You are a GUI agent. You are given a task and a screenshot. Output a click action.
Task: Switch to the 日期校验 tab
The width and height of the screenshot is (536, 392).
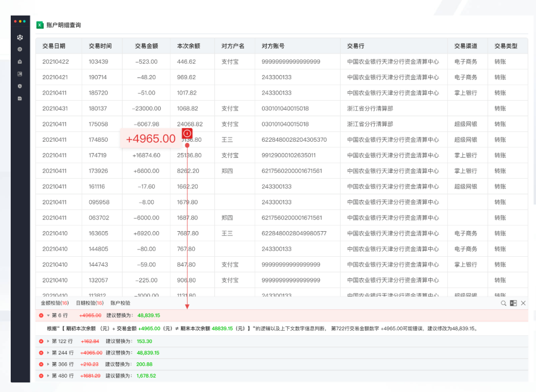(89, 303)
